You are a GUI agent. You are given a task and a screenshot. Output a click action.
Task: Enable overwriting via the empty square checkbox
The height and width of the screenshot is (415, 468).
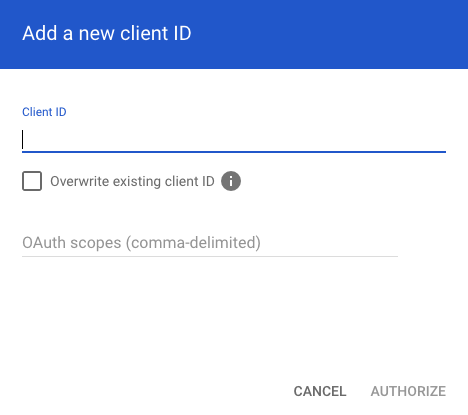pos(32,181)
